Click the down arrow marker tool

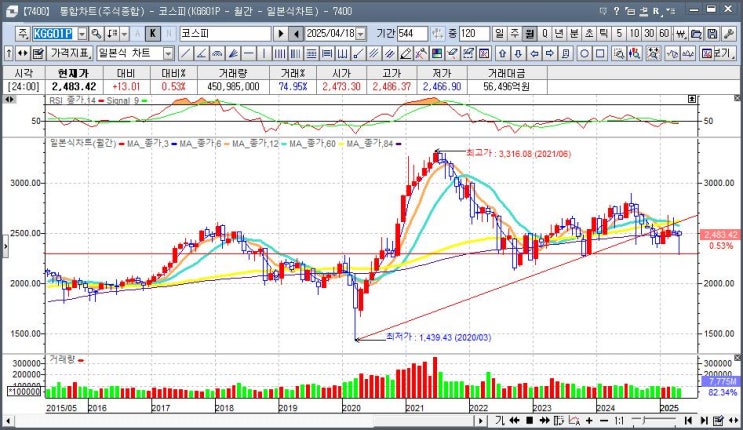tap(518, 54)
